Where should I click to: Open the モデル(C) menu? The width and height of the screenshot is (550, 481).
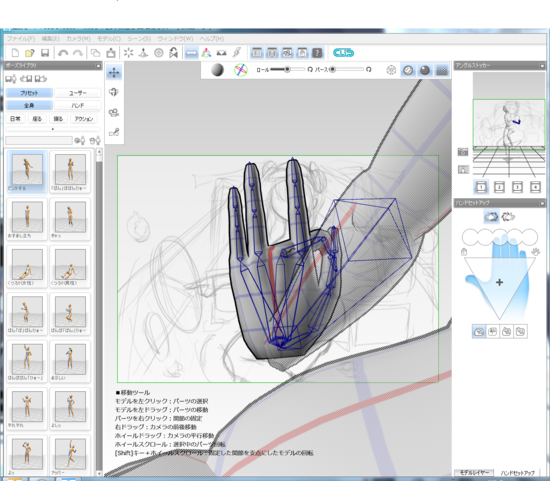[109, 39]
